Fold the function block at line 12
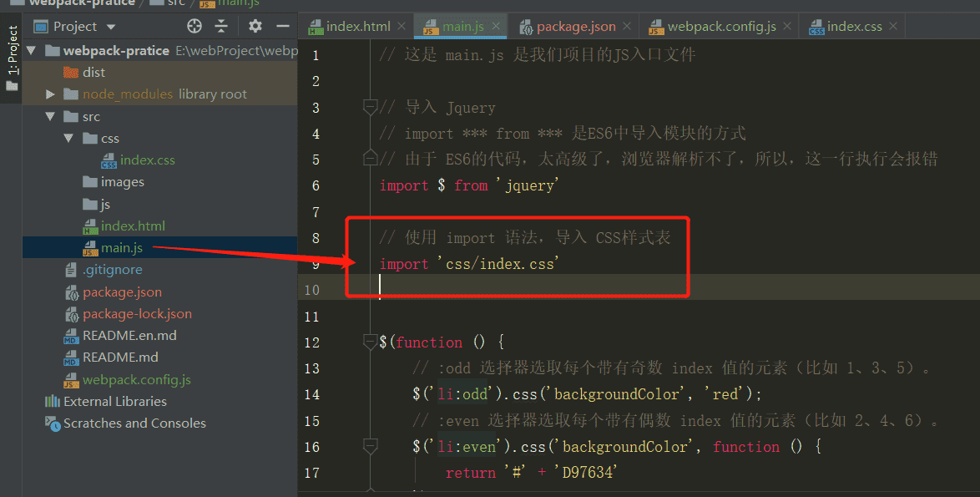The height and width of the screenshot is (497, 980). coord(370,342)
